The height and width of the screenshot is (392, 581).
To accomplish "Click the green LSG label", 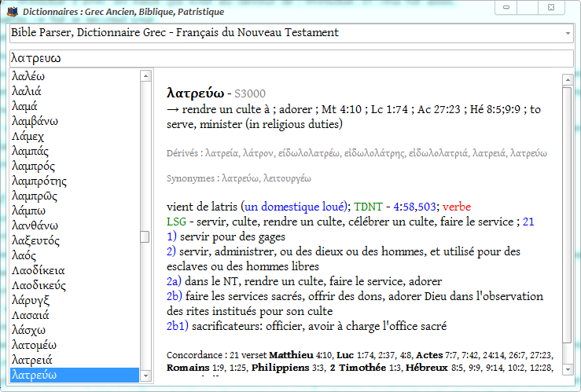I will click(x=176, y=222).
